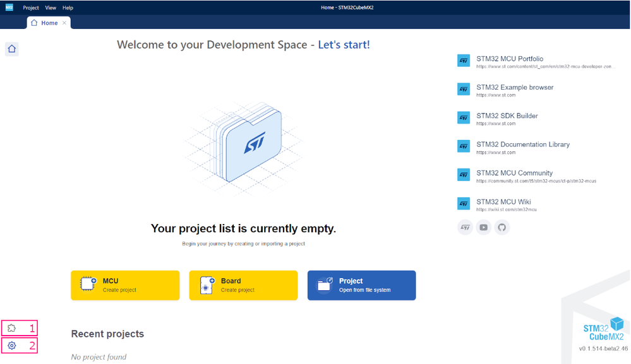The height and width of the screenshot is (364, 631).
Task: Click the ST icon beside STM32 Example browser
Action: click(x=464, y=89)
